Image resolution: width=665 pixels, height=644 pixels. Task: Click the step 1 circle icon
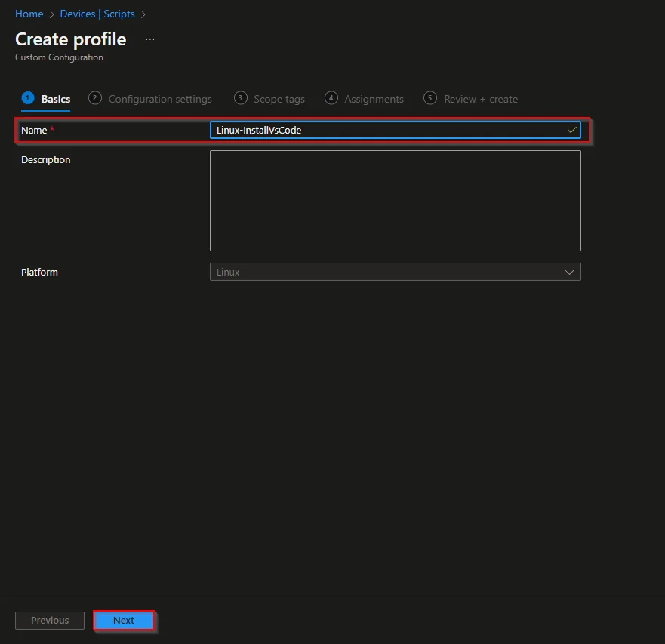pos(28,98)
